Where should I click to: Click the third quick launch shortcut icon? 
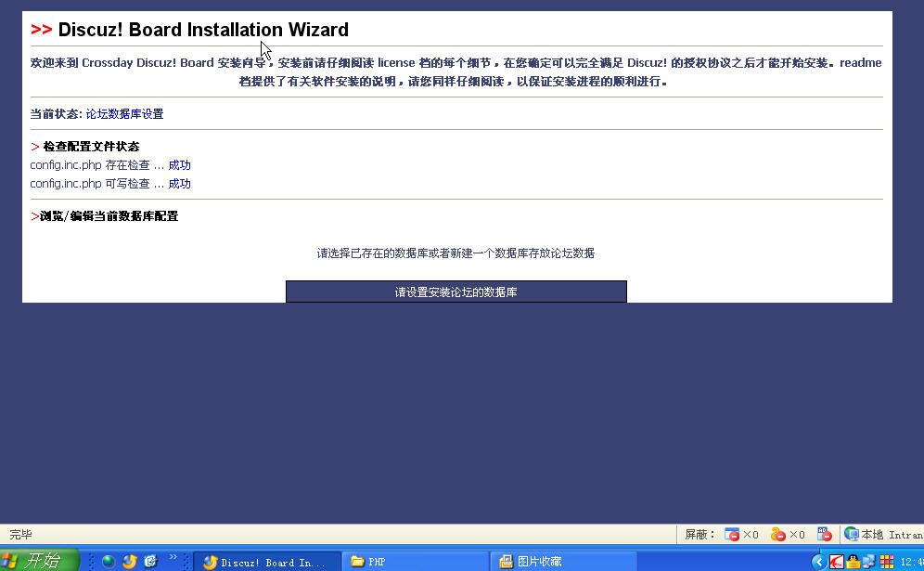[151, 561]
